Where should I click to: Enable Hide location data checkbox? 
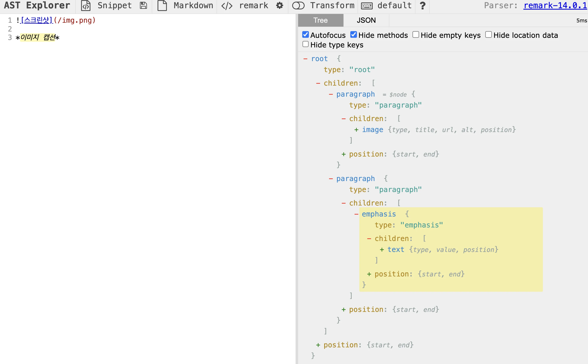(x=488, y=35)
